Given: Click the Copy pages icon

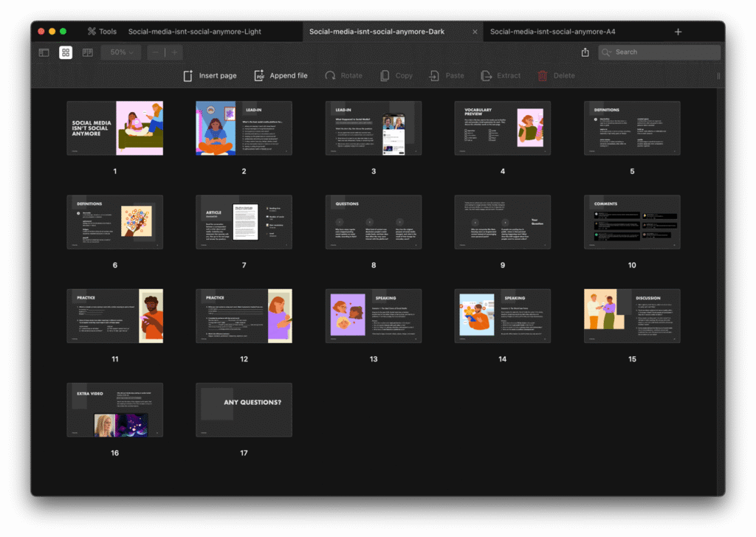Looking at the screenshot, I should coord(385,76).
